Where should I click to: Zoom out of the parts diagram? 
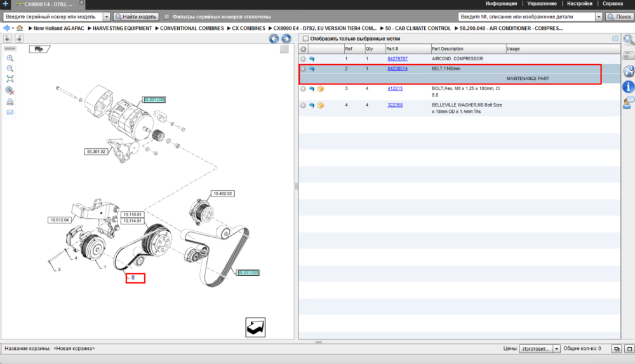pyautogui.click(x=10, y=68)
